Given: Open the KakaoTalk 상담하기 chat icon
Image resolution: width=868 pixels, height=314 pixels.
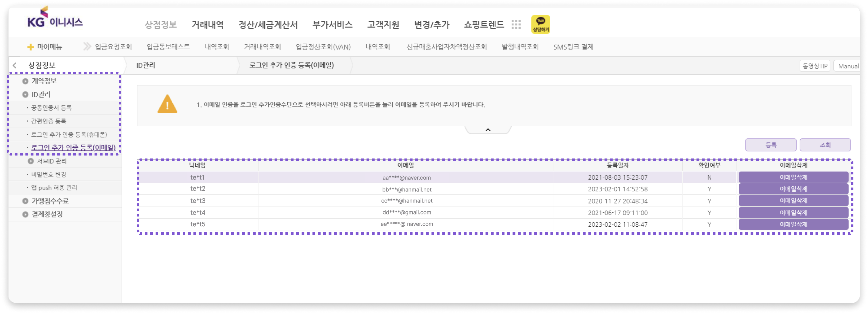Looking at the screenshot, I should pyautogui.click(x=541, y=24).
